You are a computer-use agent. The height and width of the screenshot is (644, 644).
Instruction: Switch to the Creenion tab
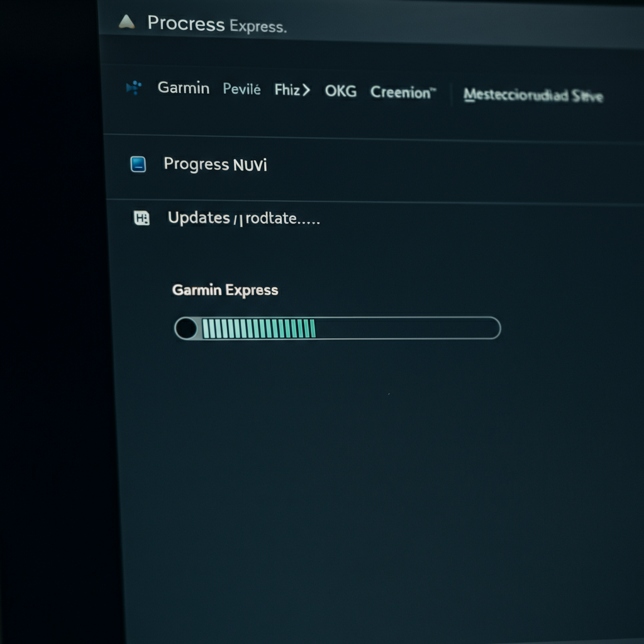[402, 92]
